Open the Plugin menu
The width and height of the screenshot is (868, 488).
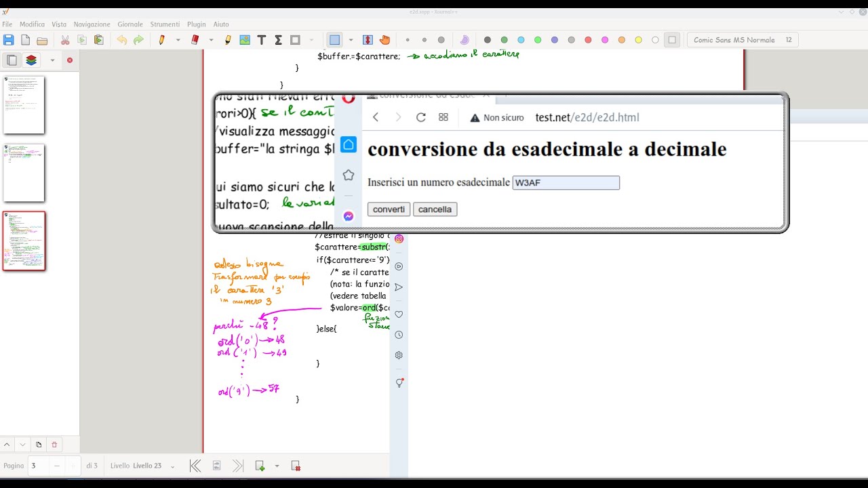point(196,24)
